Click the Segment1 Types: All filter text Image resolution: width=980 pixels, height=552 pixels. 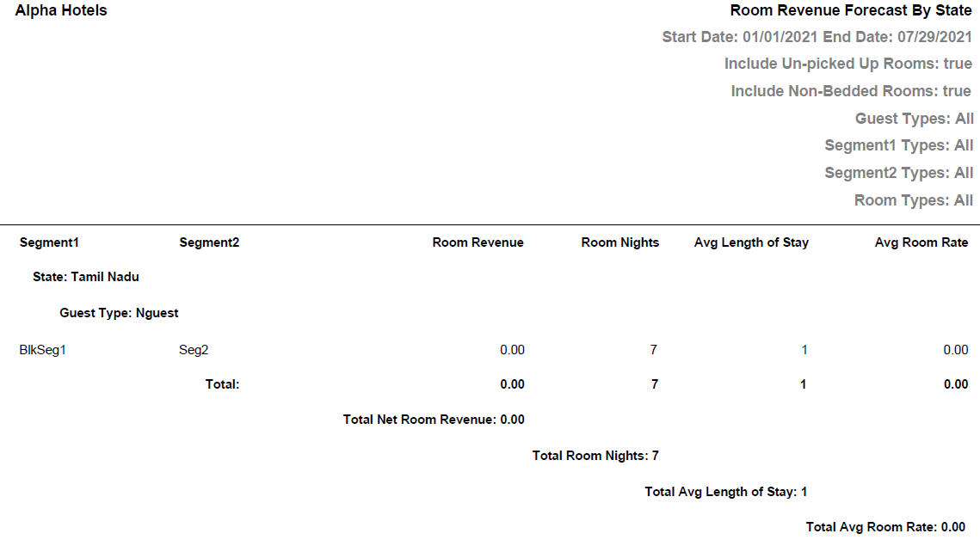point(898,145)
